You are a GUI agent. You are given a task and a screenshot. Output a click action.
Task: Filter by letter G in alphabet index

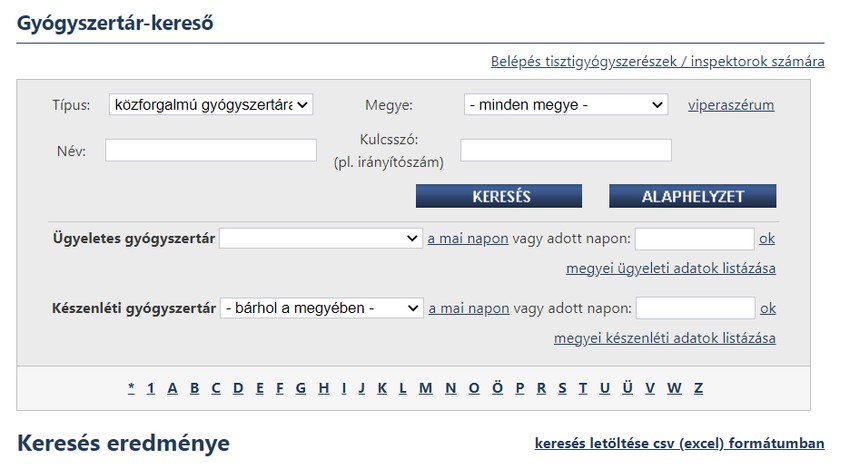[x=301, y=389]
